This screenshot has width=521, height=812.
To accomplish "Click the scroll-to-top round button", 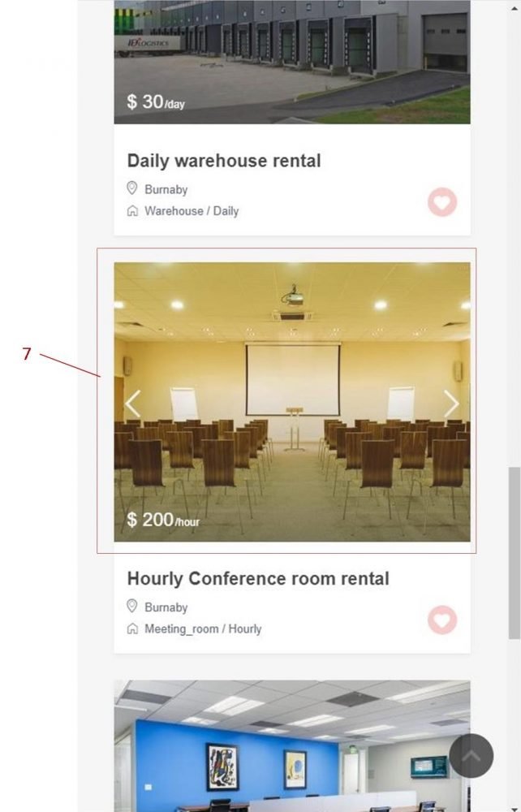I will (471, 755).
